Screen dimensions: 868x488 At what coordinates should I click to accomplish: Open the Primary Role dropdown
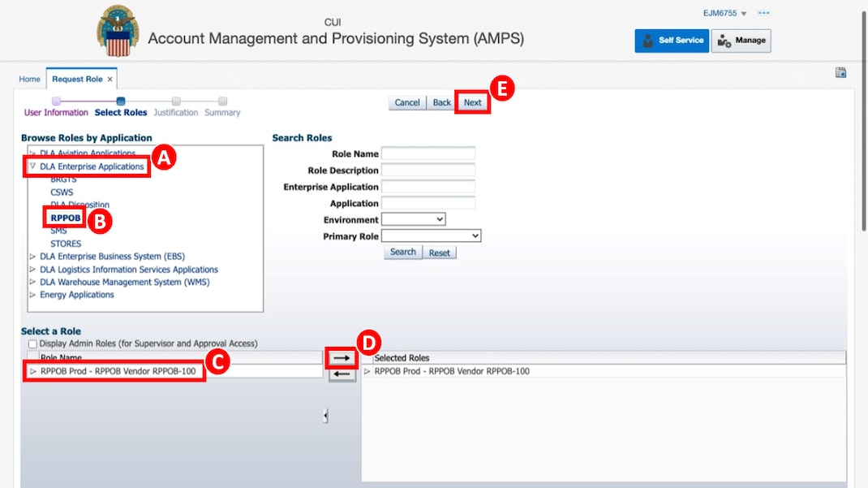tap(431, 236)
